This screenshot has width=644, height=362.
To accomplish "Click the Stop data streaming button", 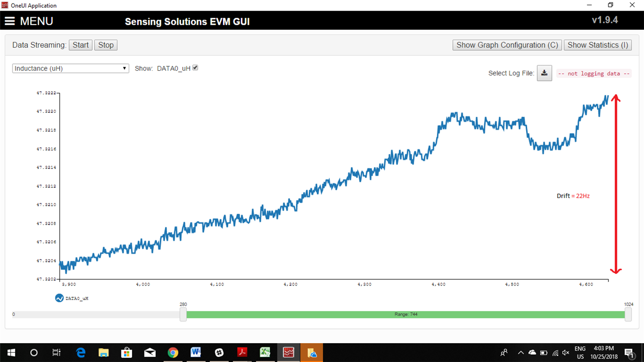I will click(x=106, y=45).
